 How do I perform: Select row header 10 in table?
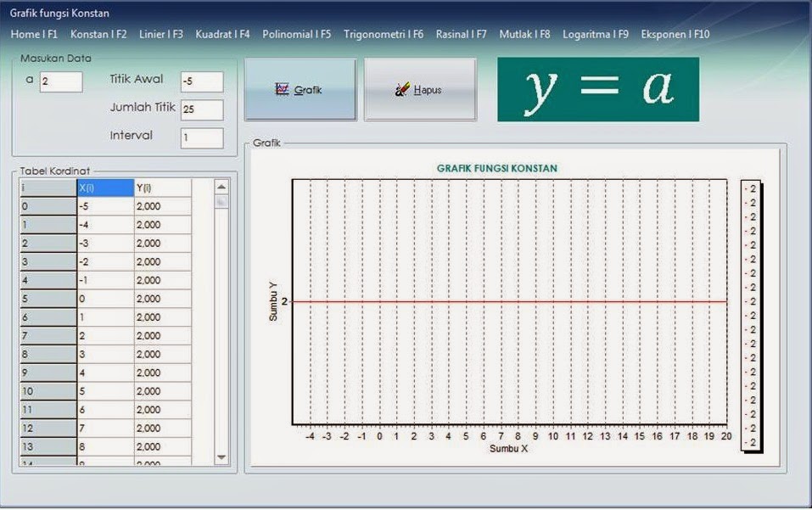(x=48, y=391)
